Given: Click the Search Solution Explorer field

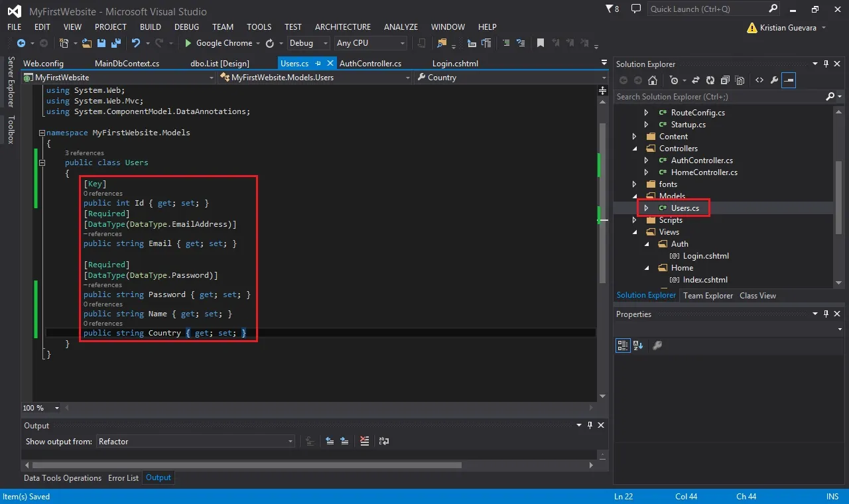Looking at the screenshot, I should [x=720, y=97].
